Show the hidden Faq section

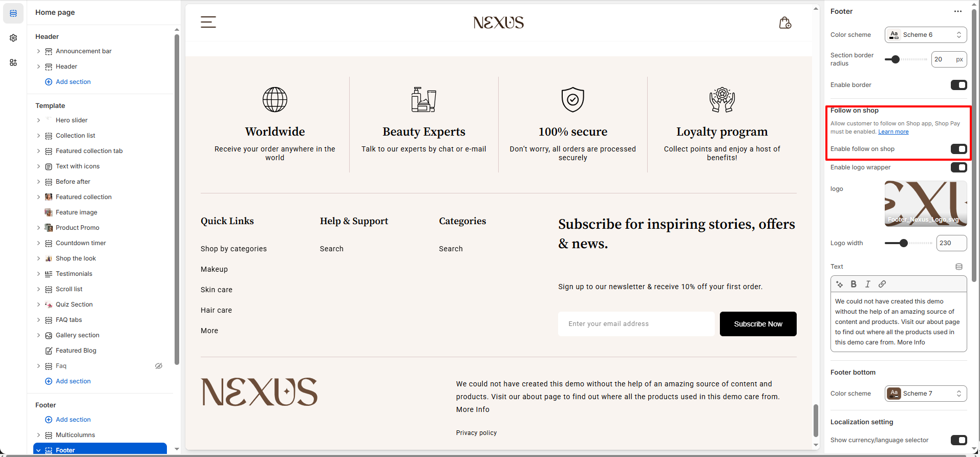coord(159,366)
